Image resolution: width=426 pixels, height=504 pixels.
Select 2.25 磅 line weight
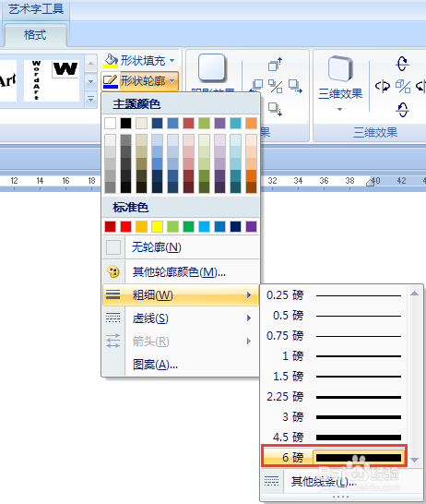pos(334,397)
